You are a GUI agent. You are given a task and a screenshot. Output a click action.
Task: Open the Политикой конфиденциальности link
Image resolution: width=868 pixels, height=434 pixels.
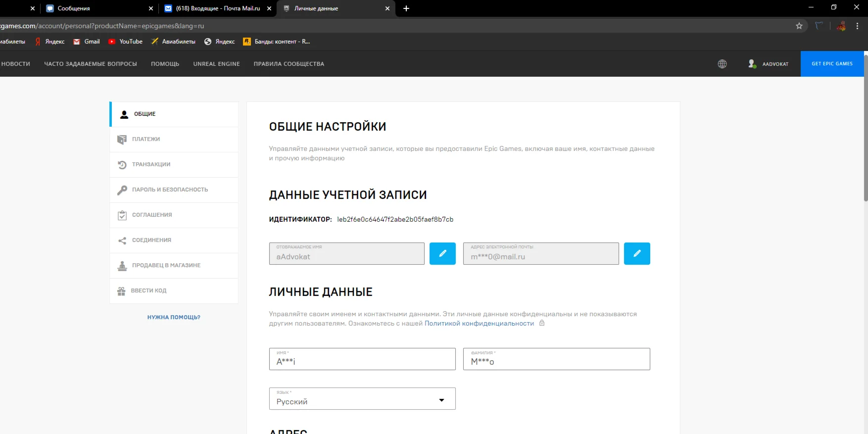(x=479, y=324)
